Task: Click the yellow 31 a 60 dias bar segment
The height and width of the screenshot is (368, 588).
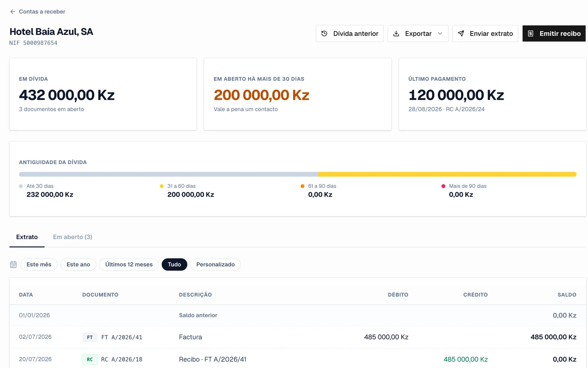Action: 447,174
